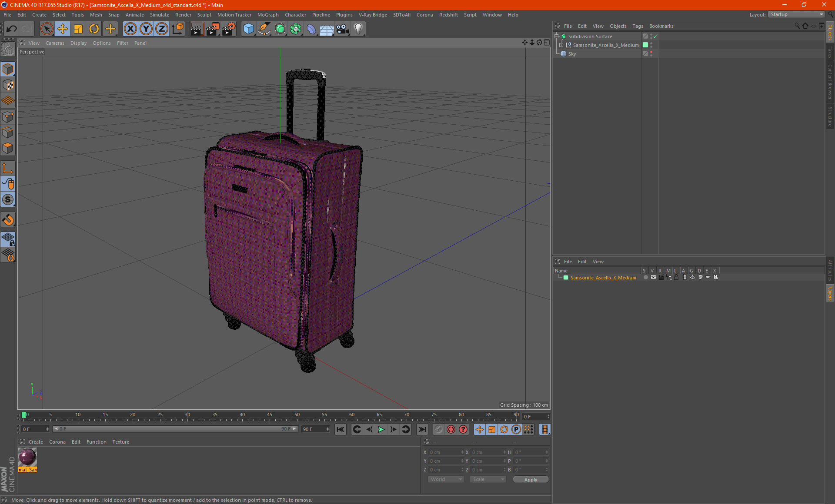The height and width of the screenshot is (504, 835).
Task: Open Scale mode dropdown
Action: coord(488,479)
